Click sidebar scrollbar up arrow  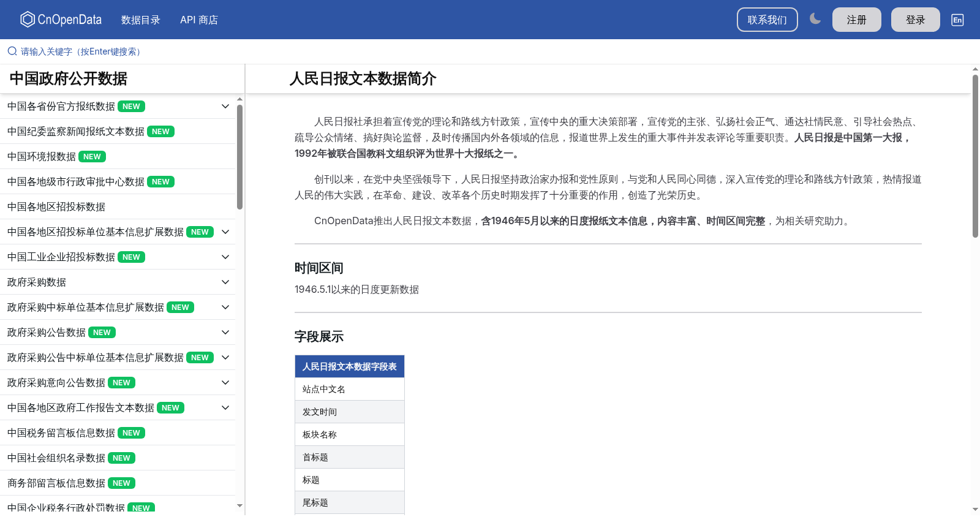[239, 99]
